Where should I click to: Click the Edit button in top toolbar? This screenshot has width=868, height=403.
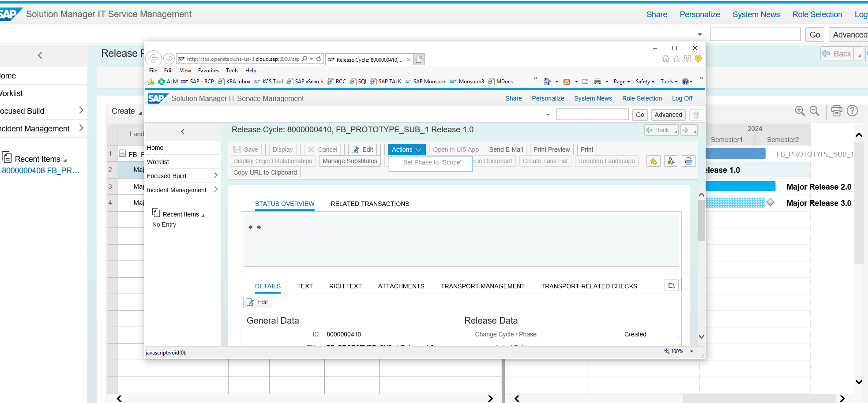pos(363,149)
